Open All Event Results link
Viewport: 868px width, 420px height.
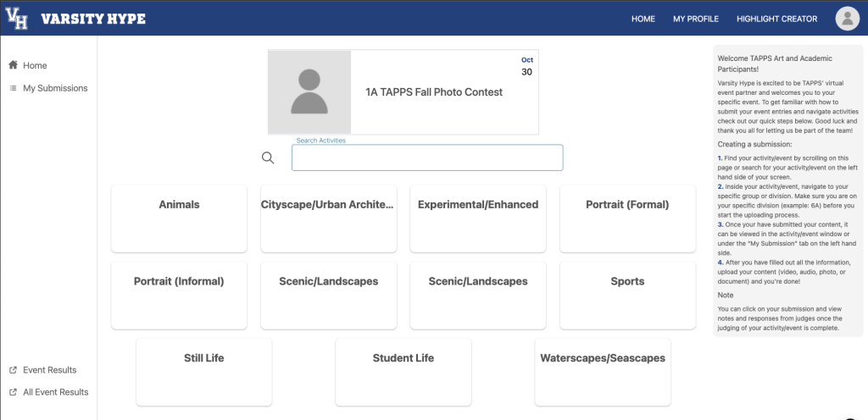click(x=56, y=392)
